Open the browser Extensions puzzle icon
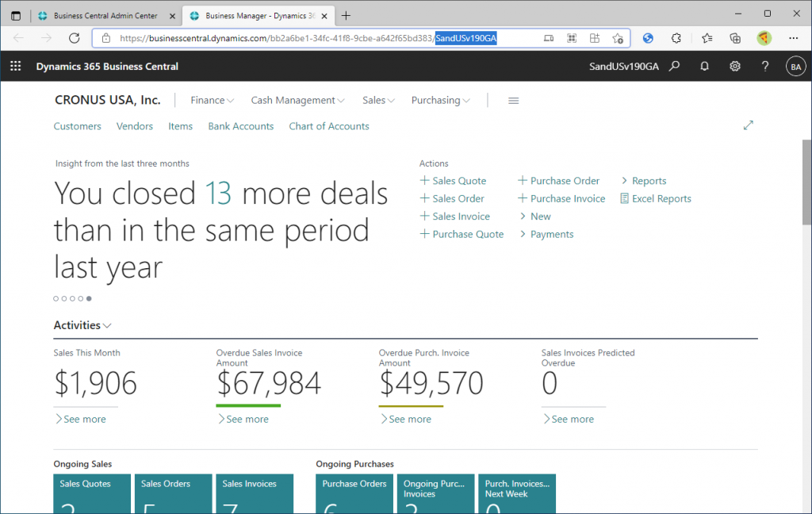This screenshot has height=514, width=812. pos(676,38)
